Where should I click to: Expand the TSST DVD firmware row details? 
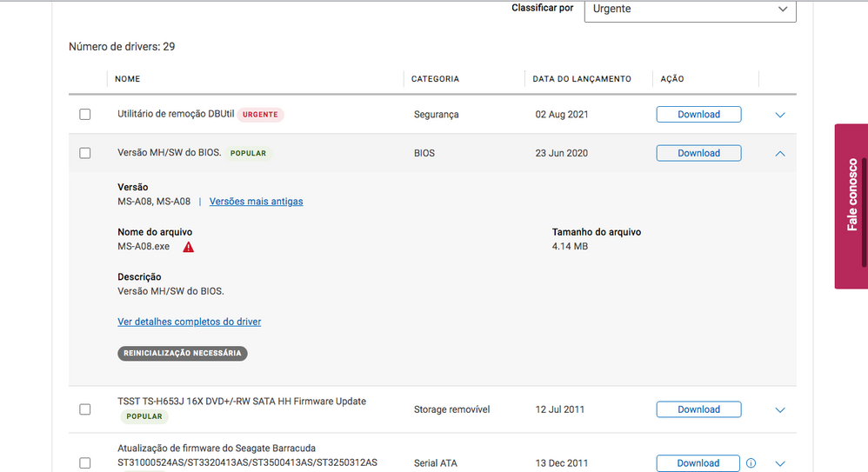[x=779, y=410]
